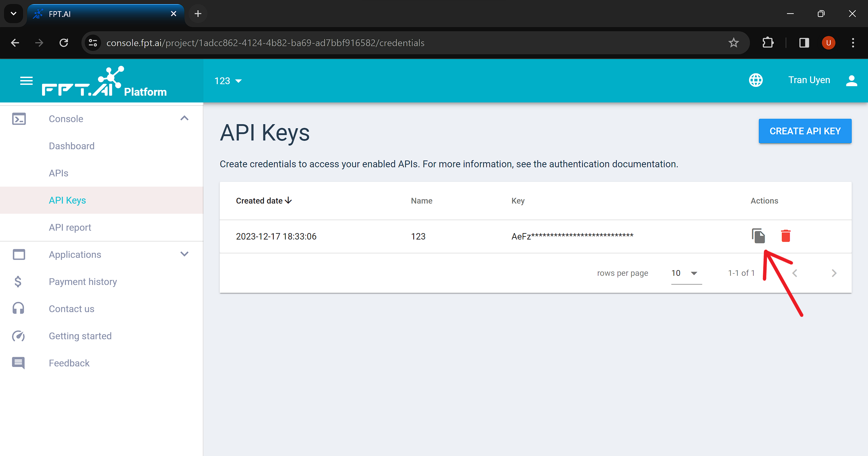Click the dollar icon for Payment history
868x456 pixels.
[x=18, y=282]
